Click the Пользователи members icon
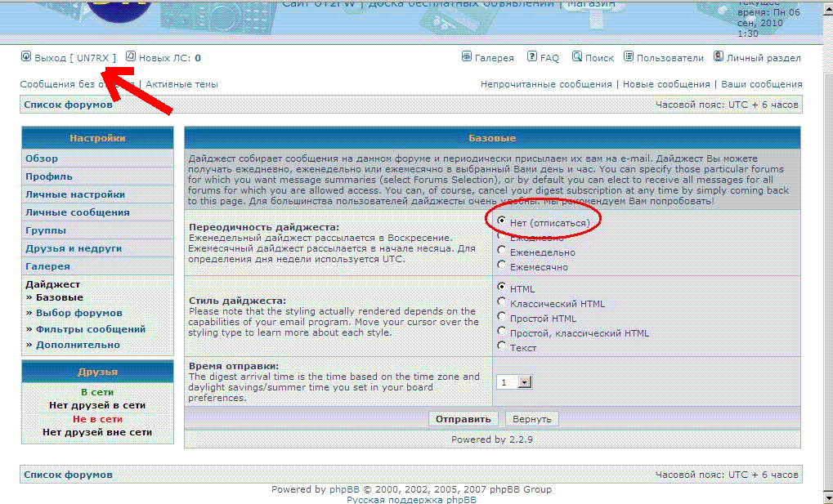The image size is (833, 504). pos(629,57)
